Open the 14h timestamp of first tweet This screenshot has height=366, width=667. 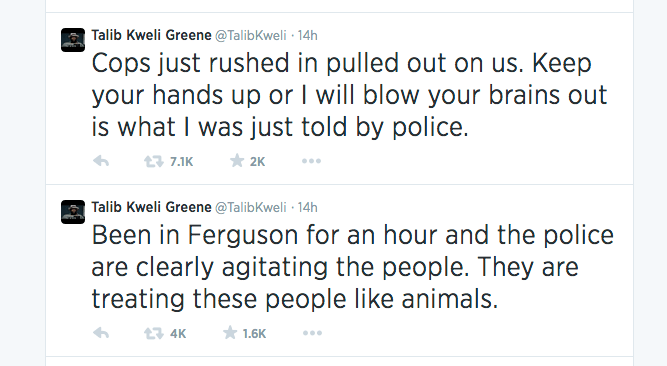(308, 35)
